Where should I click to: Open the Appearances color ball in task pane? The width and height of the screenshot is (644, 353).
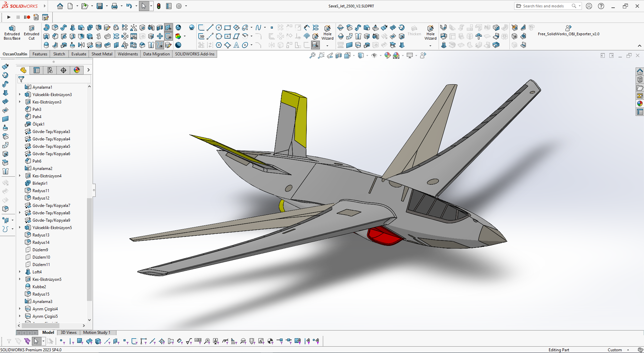coord(640,104)
